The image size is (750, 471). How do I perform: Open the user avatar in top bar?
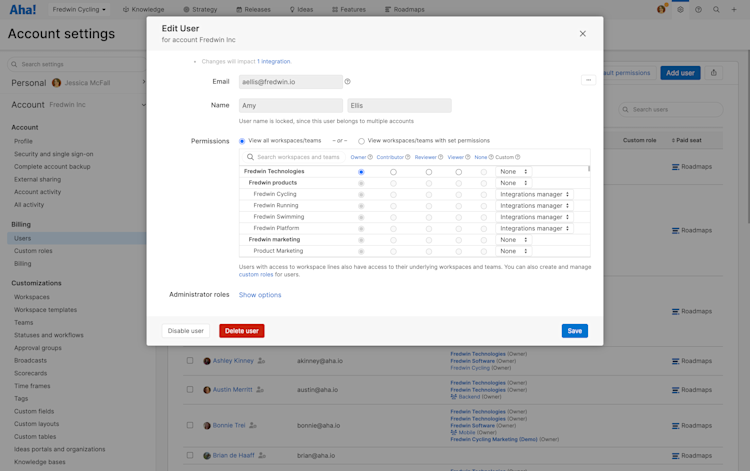coord(662,9)
